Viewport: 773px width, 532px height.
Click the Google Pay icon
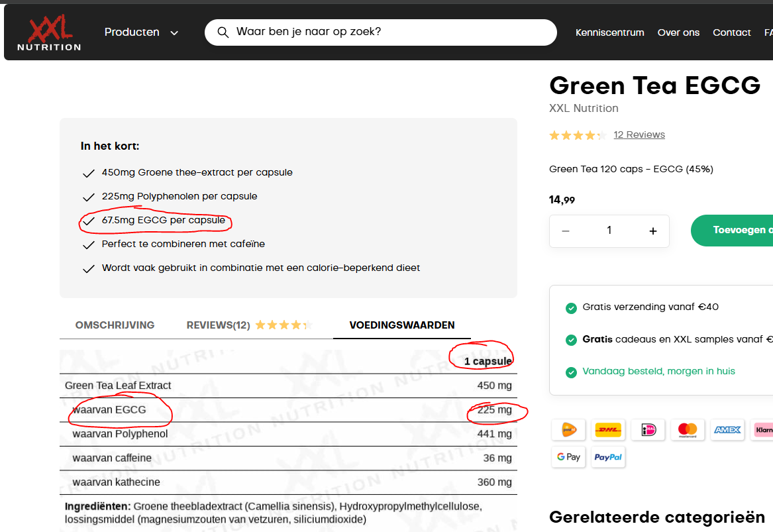[568, 457]
